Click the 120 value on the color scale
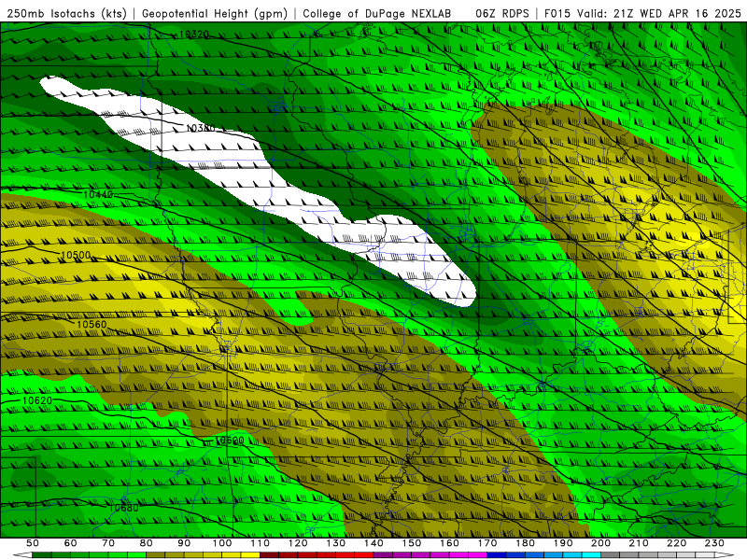 (298, 543)
